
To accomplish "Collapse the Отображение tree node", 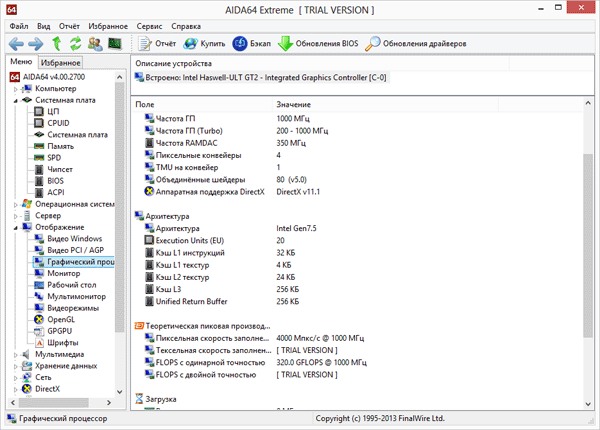I will [16, 228].
